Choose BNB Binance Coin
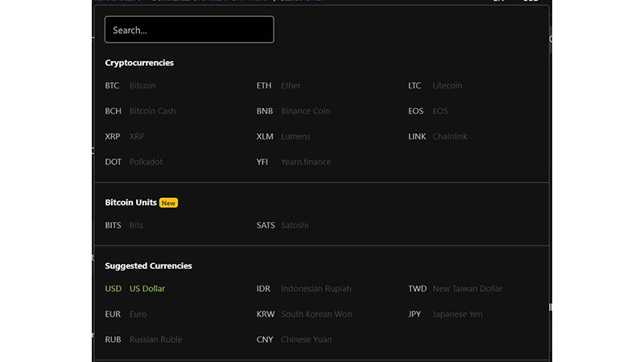The image size is (644, 362). (x=293, y=111)
